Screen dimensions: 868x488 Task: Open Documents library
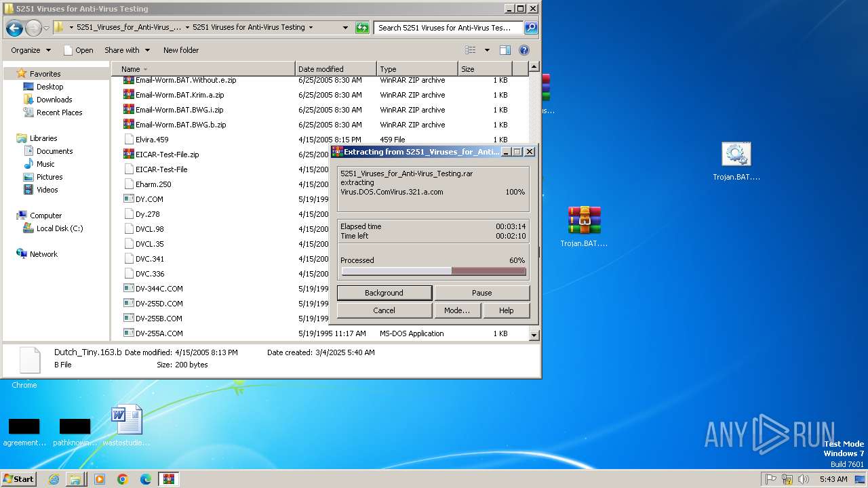[54, 151]
